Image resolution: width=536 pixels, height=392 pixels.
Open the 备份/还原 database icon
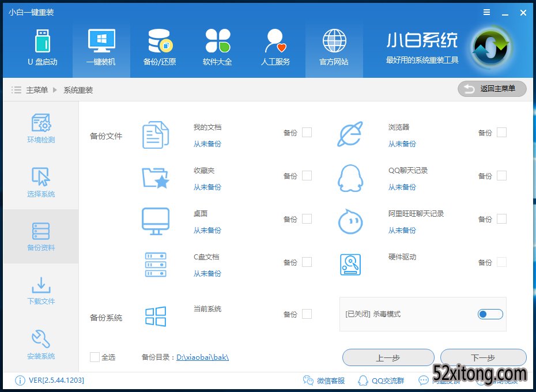pyautogui.click(x=160, y=41)
